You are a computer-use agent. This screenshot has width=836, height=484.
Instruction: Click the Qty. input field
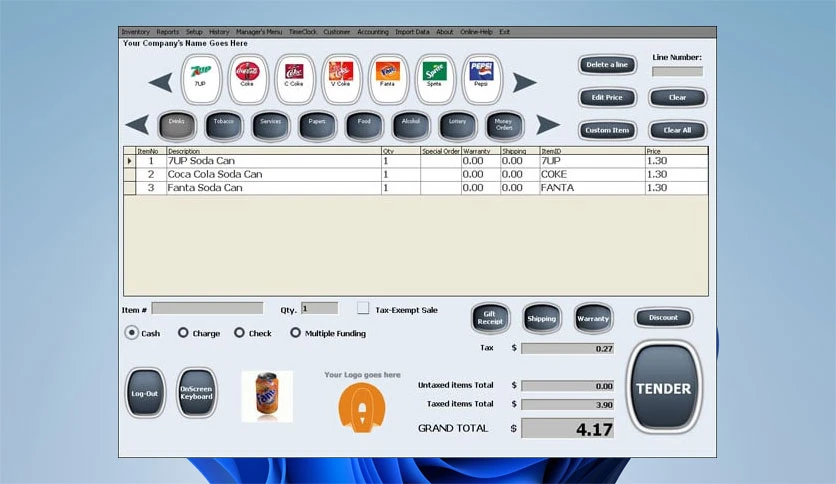point(319,308)
